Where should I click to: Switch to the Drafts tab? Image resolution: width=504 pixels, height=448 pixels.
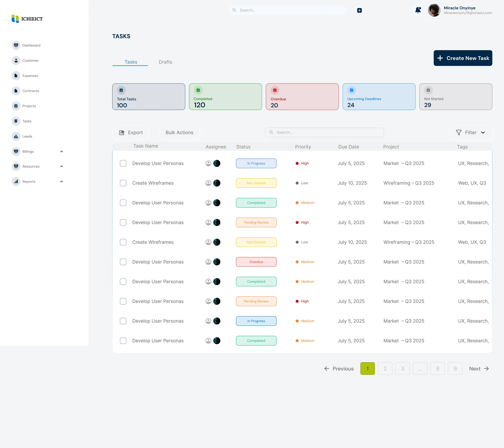pos(165,62)
